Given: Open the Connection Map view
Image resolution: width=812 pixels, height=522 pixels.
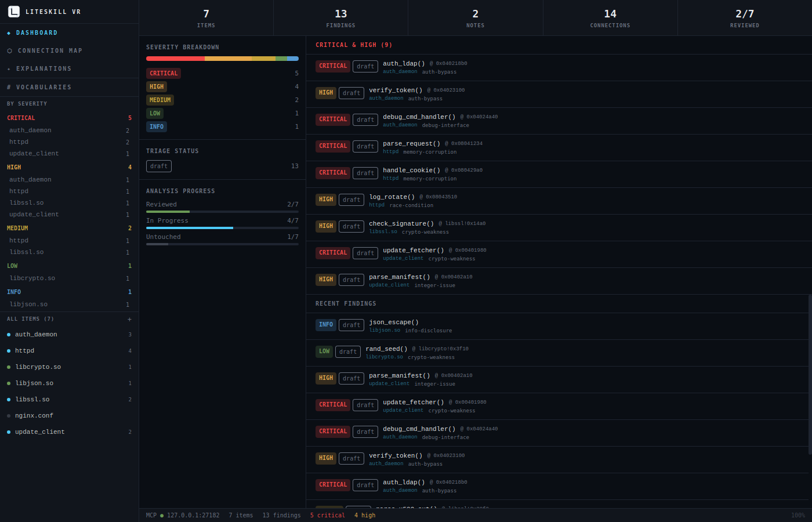Looking at the screenshot, I should 69,51.
